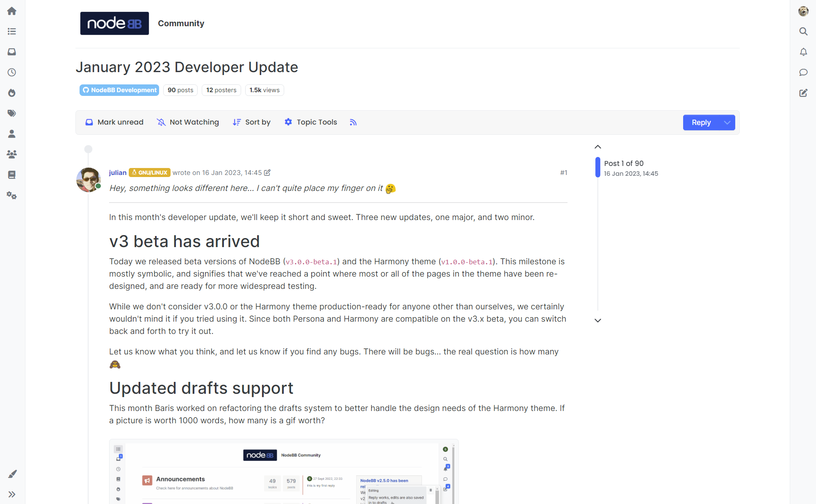Open the search magnifier icon
816x504 pixels.
(803, 32)
